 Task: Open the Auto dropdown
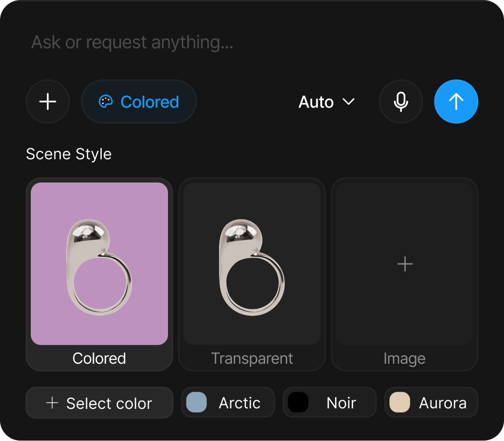point(327,102)
